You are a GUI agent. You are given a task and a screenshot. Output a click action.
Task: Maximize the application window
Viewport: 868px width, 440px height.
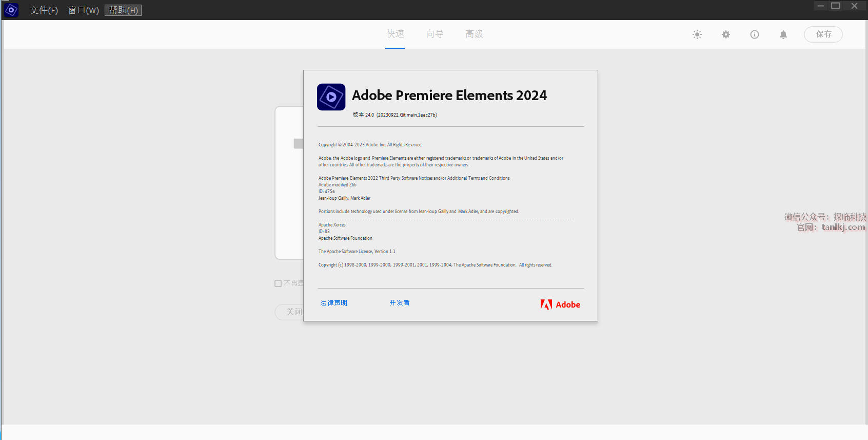(x=836, y=6)
